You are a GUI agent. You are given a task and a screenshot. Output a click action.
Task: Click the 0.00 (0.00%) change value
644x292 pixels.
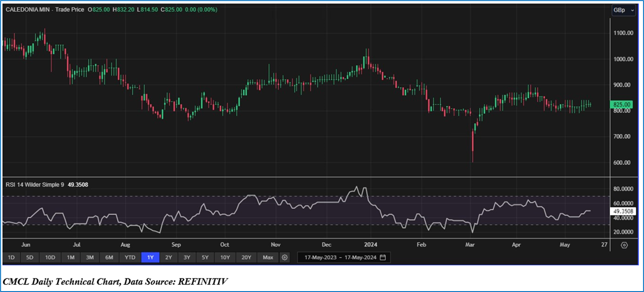pos(200,9)
